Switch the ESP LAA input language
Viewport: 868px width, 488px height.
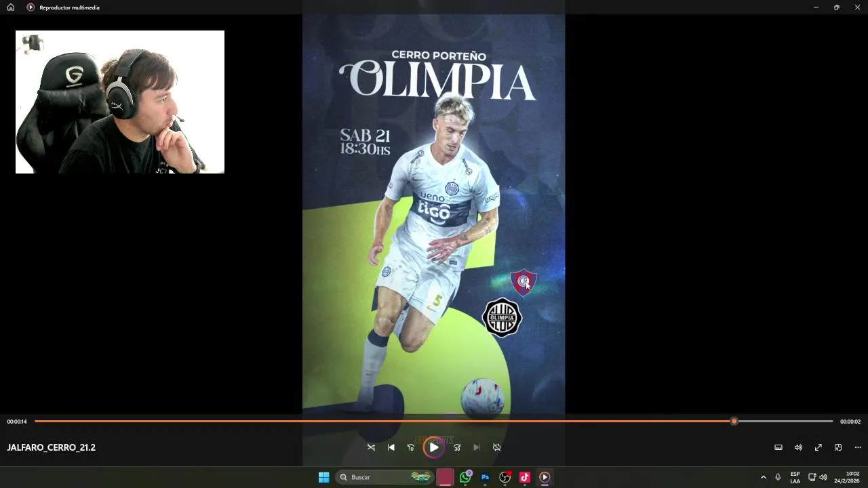(x=795, y=477)
